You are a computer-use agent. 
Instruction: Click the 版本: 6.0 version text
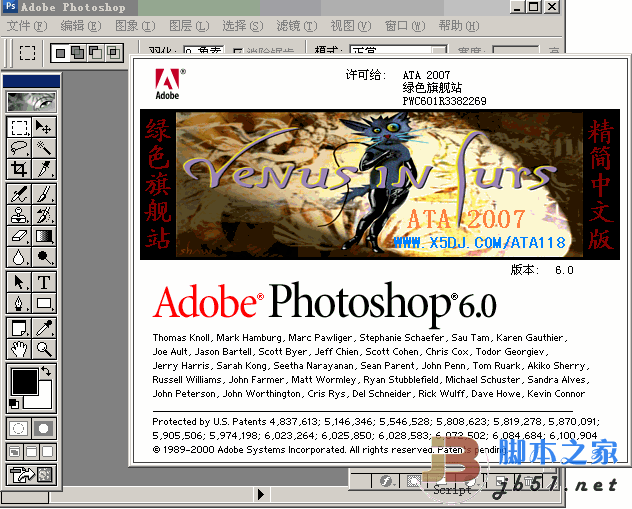coord(542,270)
